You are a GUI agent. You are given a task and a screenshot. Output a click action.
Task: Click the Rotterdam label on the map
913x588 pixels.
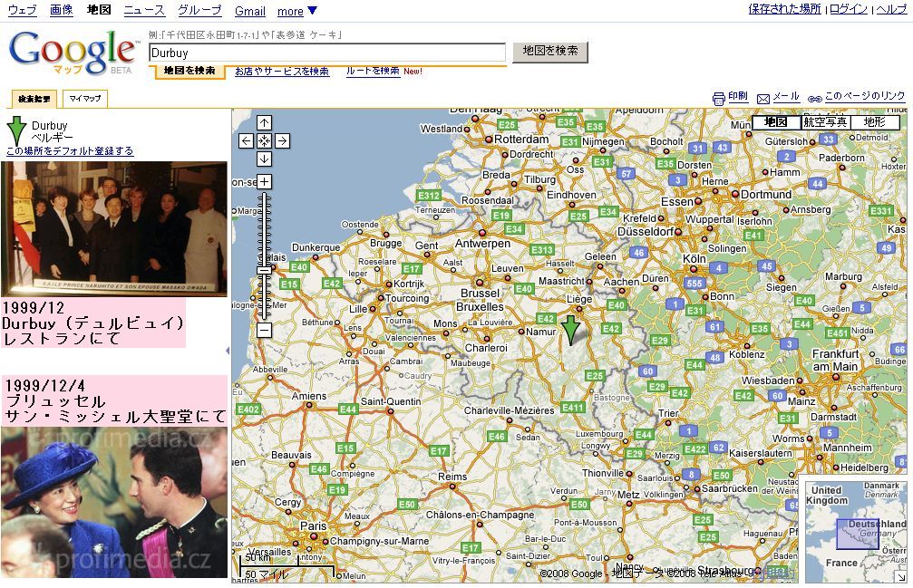coord(521,140)
